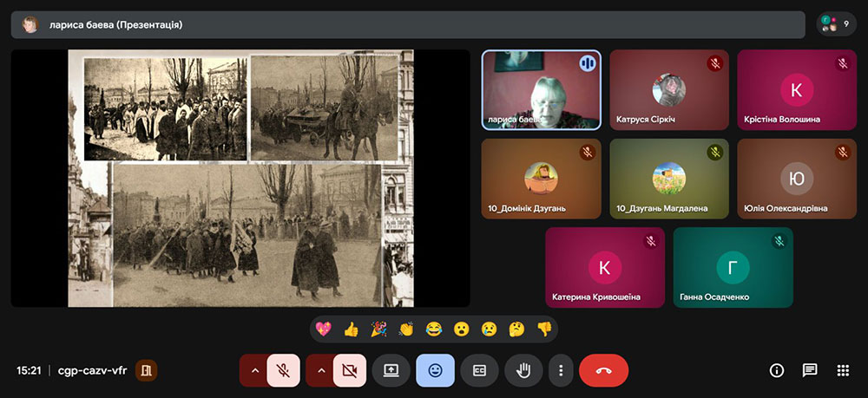Open the emoji reactions button
This screenshot has height=398, width=868.
pyautogui.click(x=435, y=370)
